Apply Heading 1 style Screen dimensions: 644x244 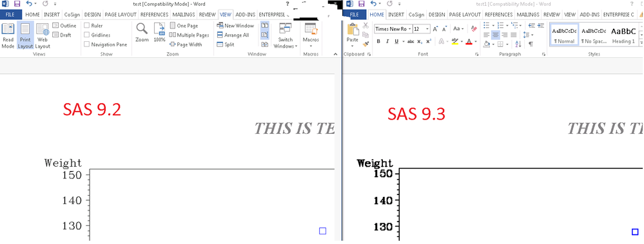tap(623, 35)
